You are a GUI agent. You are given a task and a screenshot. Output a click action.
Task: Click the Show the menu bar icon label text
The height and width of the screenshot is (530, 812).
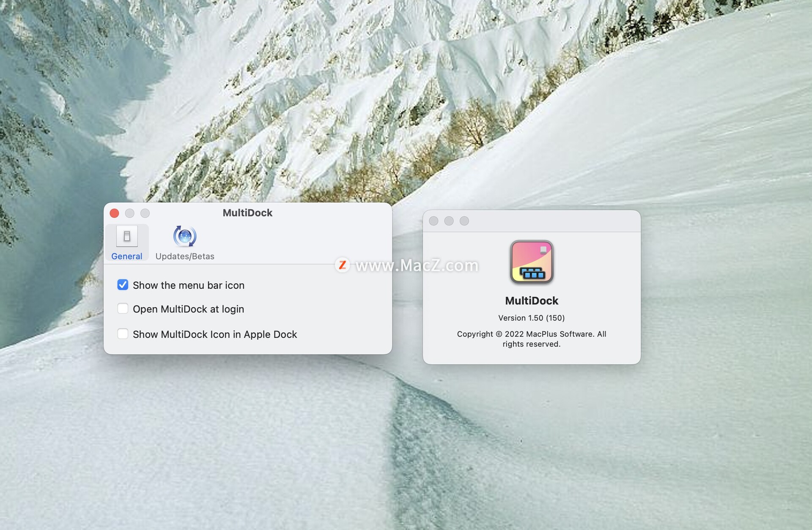pos(189,285)
